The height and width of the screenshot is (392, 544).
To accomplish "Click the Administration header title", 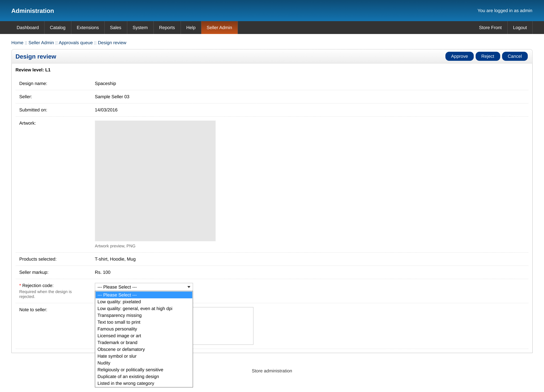I will pos(33,11).
